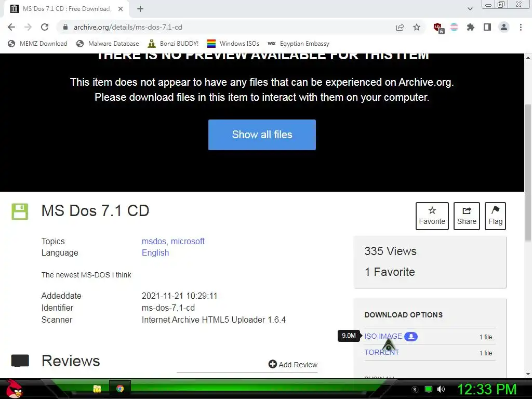Viewport: 532px width, 399px height.
Task: Click the 335 Views text
Action: click(390, 251)
